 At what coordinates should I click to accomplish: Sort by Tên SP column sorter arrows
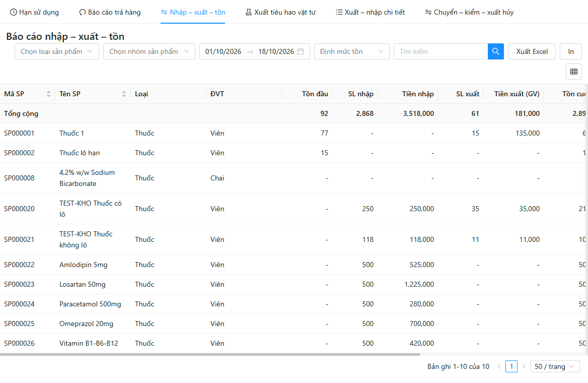(124, 94)
